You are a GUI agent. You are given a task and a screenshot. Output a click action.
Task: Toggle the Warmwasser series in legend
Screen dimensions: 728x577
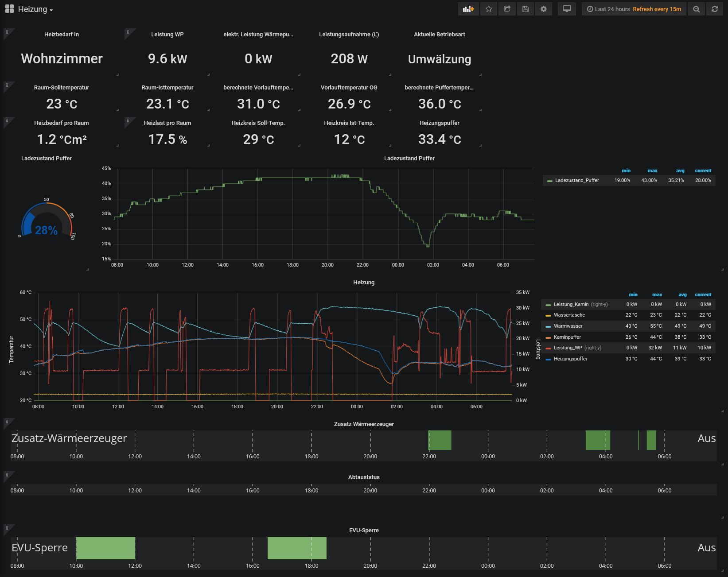pyautogui.click(x=568, y=326)
